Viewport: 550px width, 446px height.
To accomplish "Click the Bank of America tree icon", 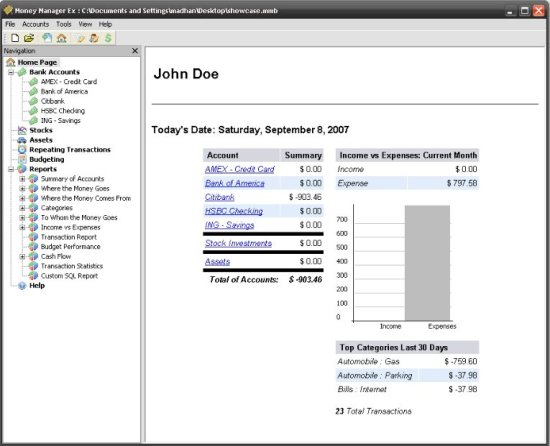I will pyautogui.click(x=33, y=92).
